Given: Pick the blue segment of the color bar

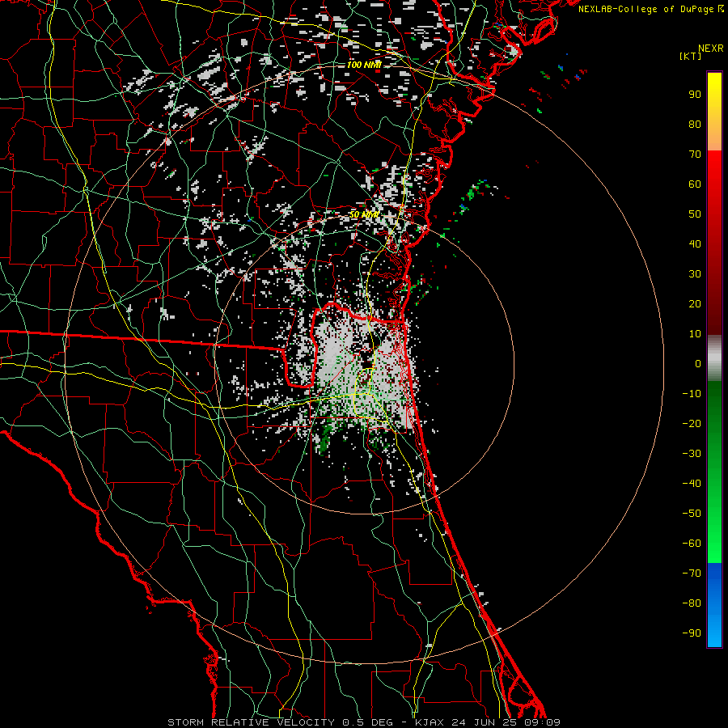Looking at the screenshot, I should 714,605.
